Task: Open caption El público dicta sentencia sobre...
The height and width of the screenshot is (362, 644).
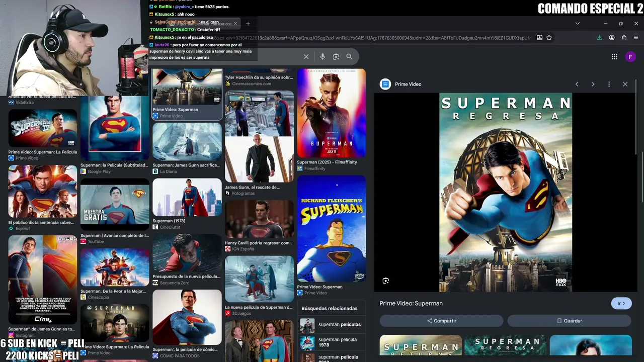Action: coord(41,222)
